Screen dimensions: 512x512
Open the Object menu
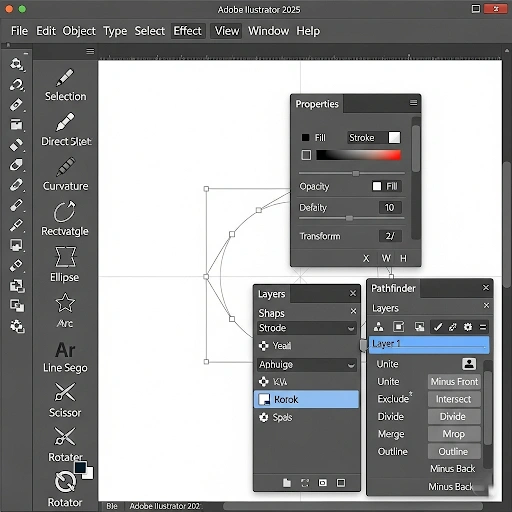[79, 31]
